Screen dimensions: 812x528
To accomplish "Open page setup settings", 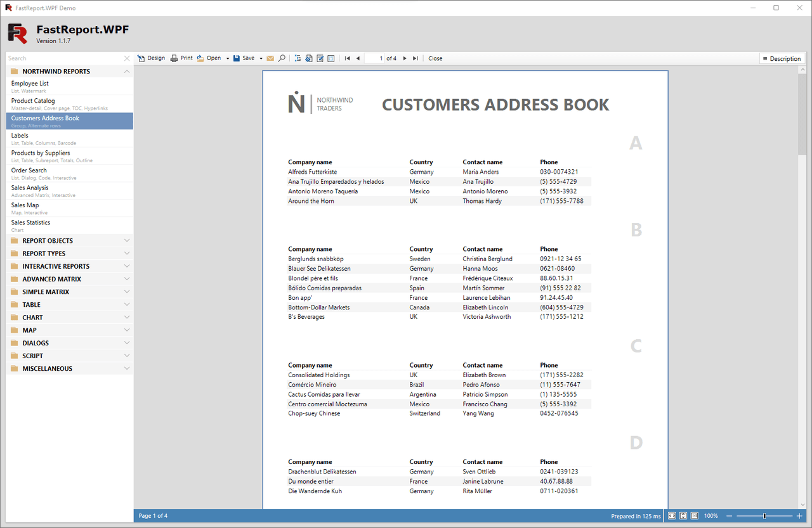I will (309, 58).
